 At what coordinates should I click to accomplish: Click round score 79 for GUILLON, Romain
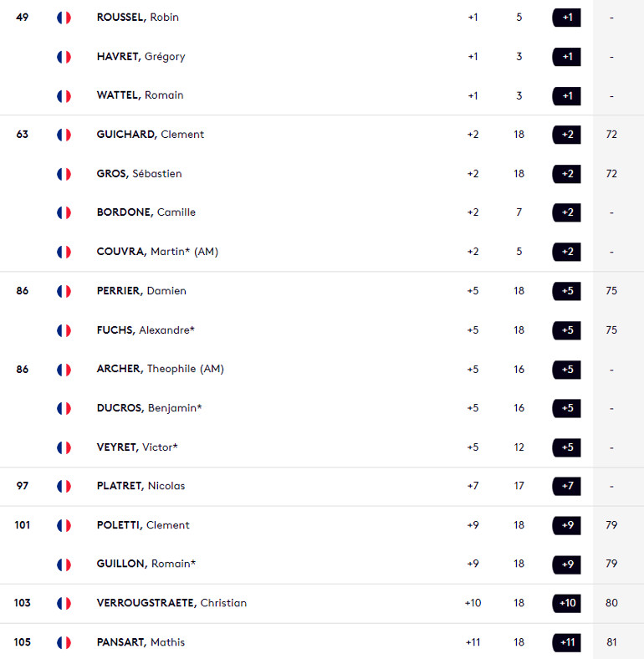tap(611, 564)
